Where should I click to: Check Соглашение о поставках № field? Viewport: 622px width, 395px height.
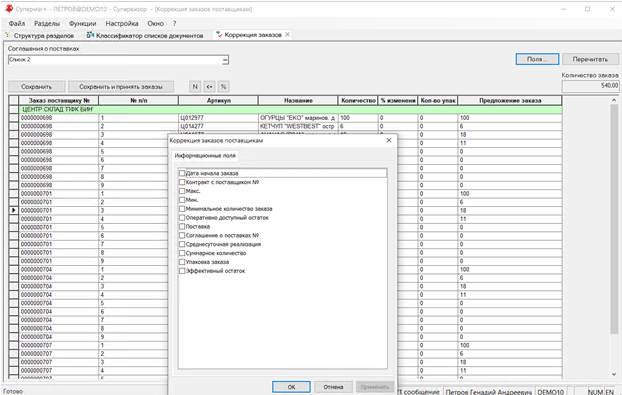point(182,235)
